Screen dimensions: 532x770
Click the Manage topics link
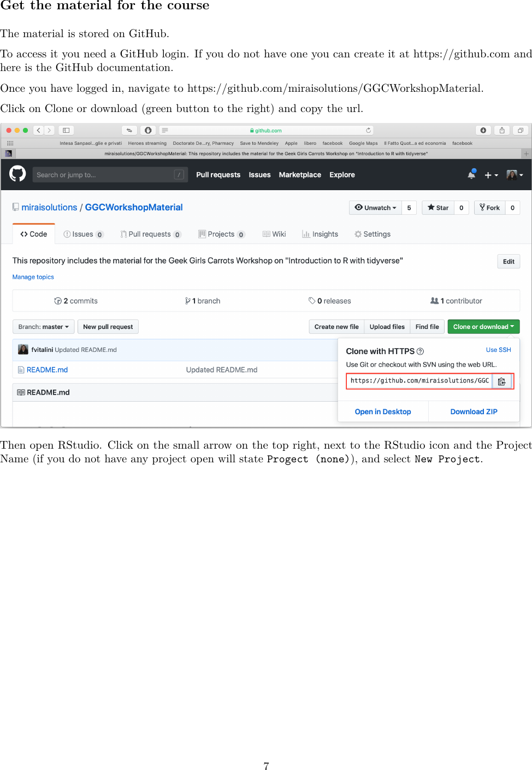point(33,277)
